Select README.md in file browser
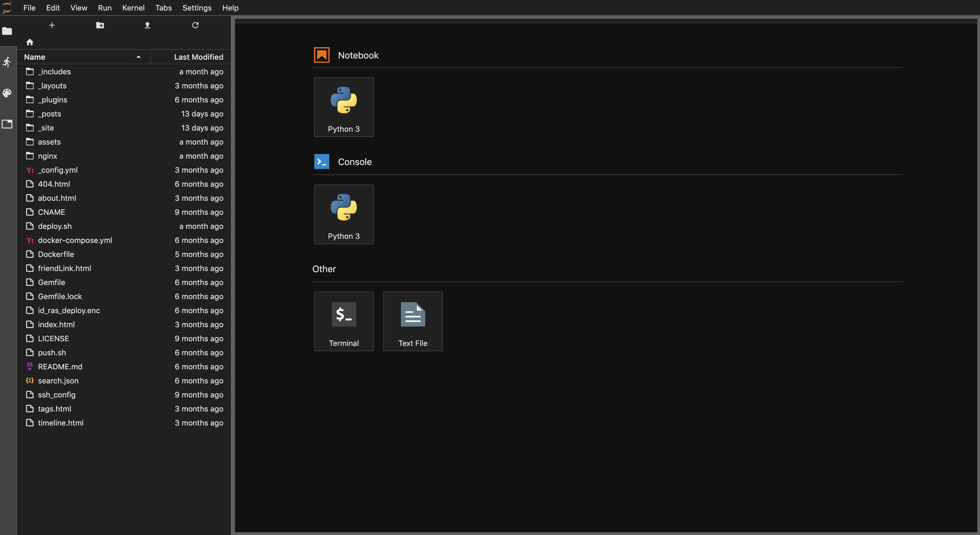The width and height of the screenshot is (980, 535). tap(60, 366)
